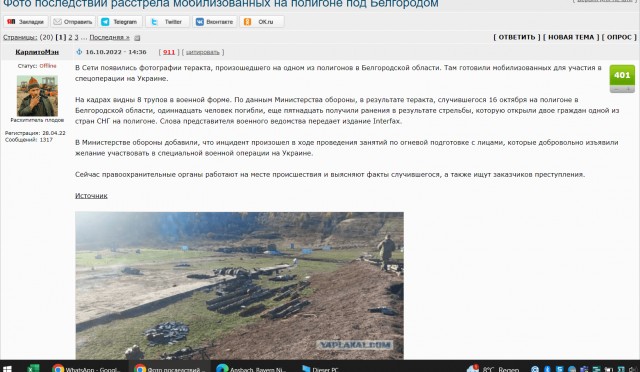Go to page 3 of the thread
The height and width of the screenshot is (372, 640).
click(76, 37)
